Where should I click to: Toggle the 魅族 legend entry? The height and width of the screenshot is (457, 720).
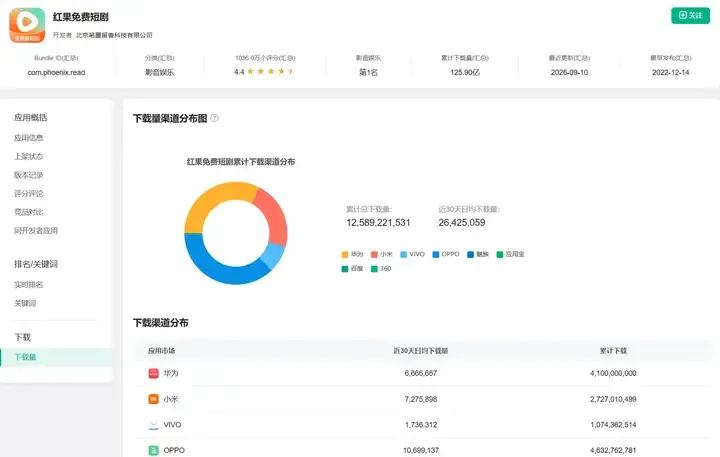pyautogui.click(x=478, y=254)
